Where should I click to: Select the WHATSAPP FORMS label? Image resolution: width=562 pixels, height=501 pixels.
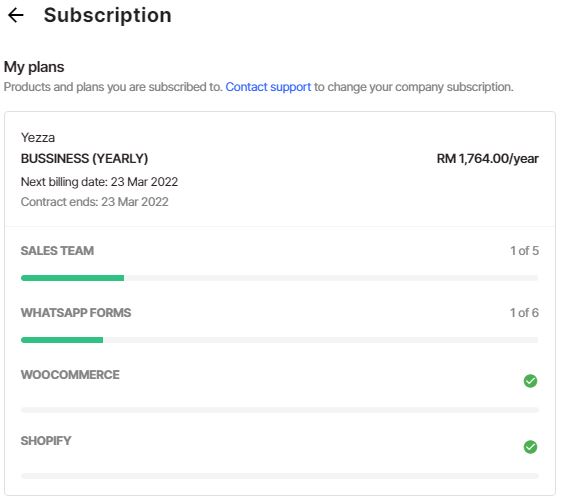pyautogui.click(x=76, y=314)
